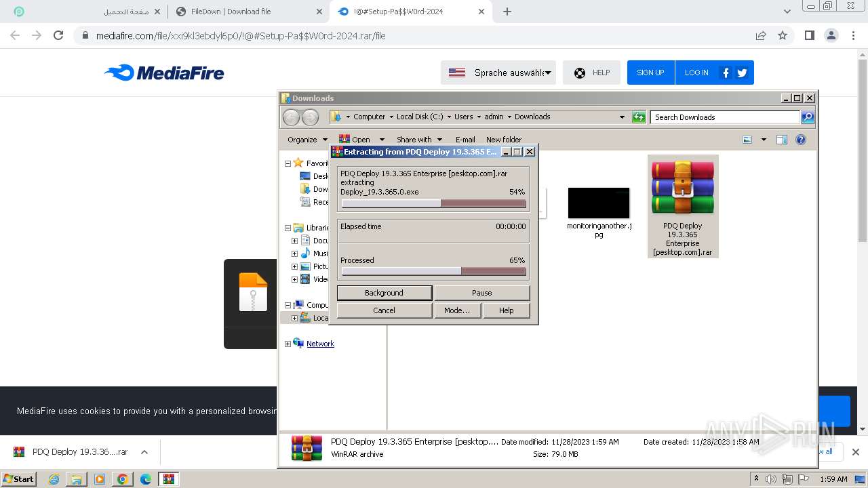
Task: Open the Share with dropdown
Action: [419, 140]
